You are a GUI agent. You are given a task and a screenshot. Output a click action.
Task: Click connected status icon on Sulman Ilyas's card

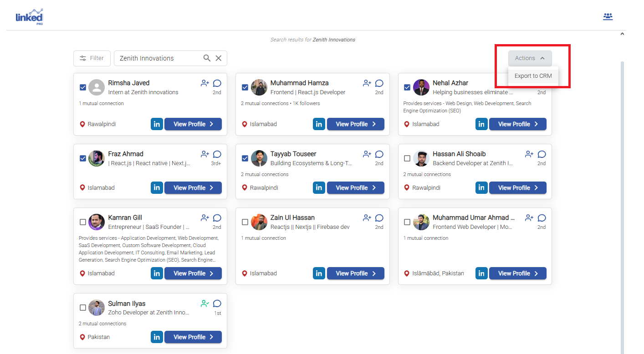coord(205,303)
